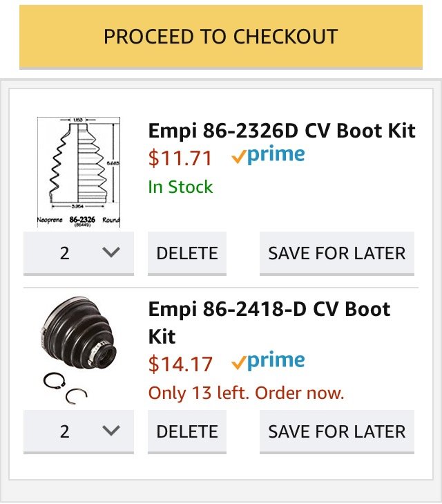Open quantity dropdown for Empi 86-2418-D
The height and width of the screenshot is (504, 442).
pos(79,431)
